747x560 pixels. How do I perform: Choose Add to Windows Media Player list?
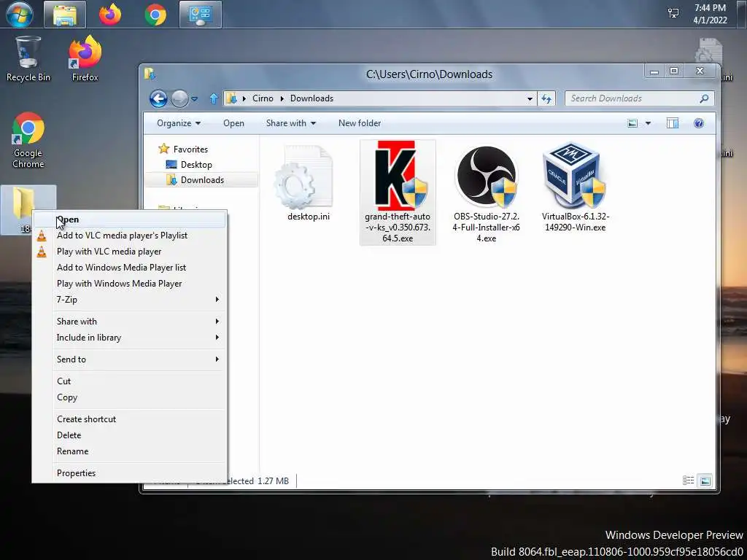(129, 268)
